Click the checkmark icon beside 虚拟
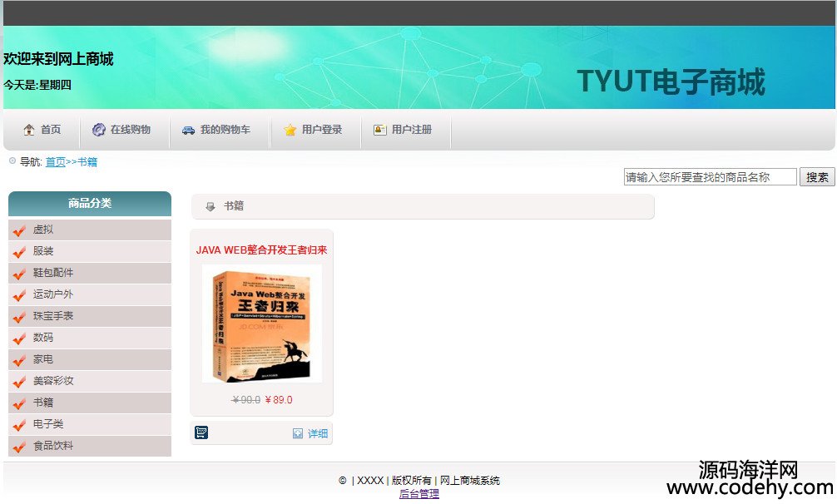This screenshot has width=837, height=504. [x=19, y=230]
